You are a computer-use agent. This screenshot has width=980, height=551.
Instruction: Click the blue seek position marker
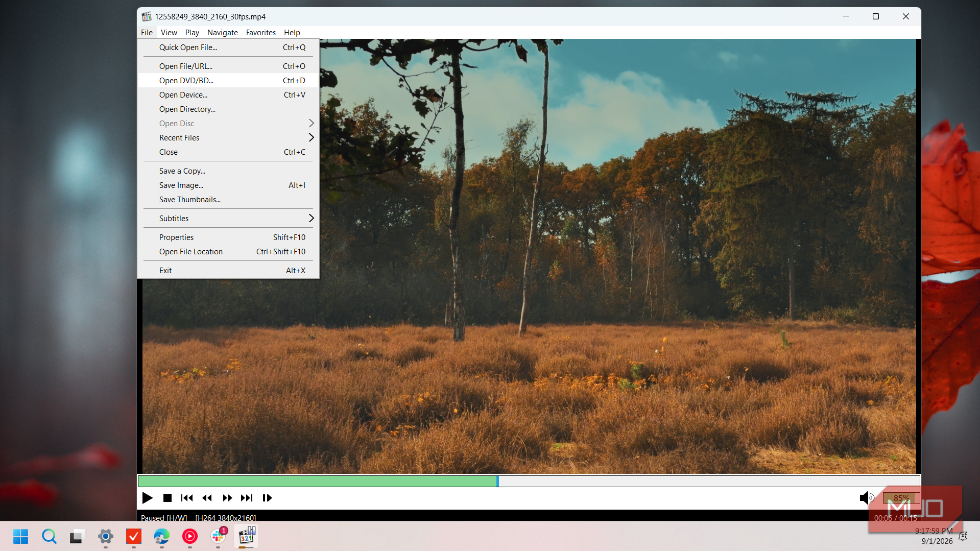coord(497,481)
